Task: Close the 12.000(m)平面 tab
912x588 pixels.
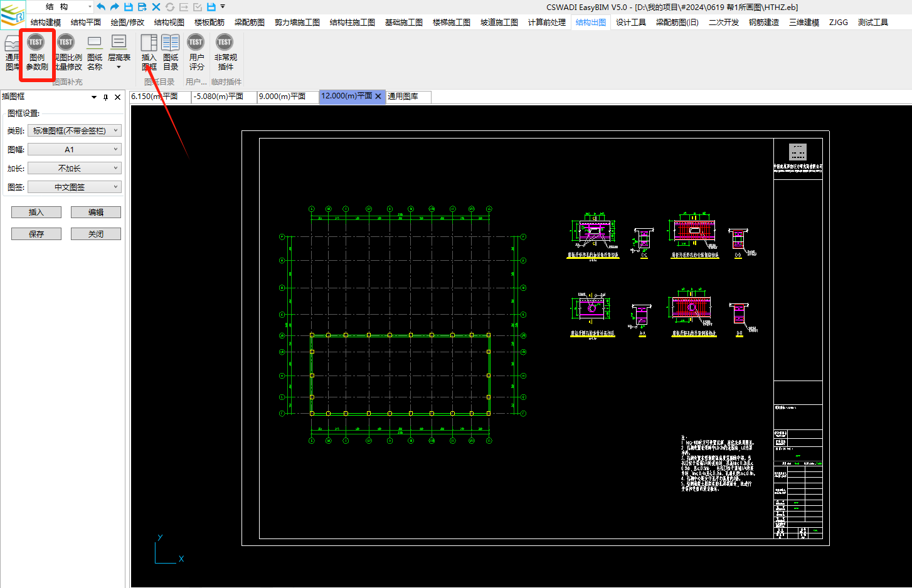Action: (378, 97)
